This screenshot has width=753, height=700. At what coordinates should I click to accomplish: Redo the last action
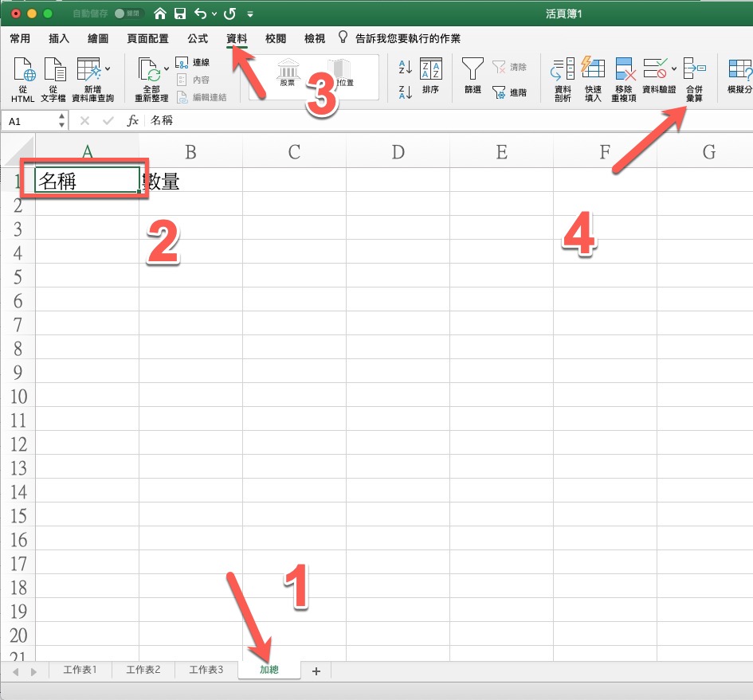pos(230,14)
